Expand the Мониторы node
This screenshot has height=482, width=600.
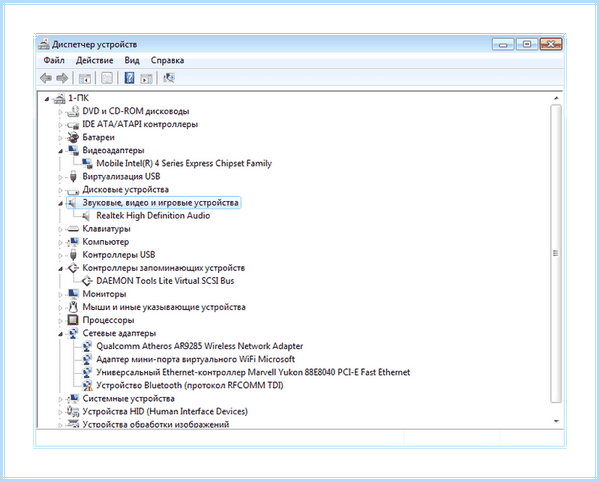(x=60, y=295)
